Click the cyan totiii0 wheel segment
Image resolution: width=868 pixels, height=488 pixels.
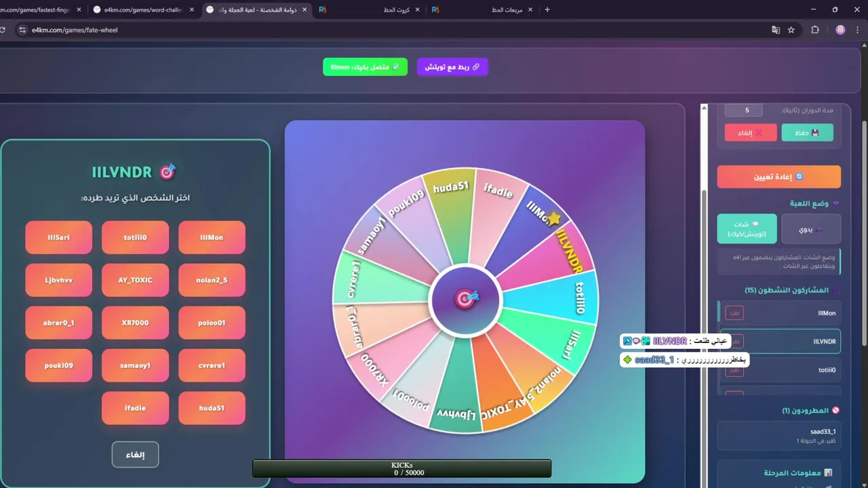click(556, 298)
